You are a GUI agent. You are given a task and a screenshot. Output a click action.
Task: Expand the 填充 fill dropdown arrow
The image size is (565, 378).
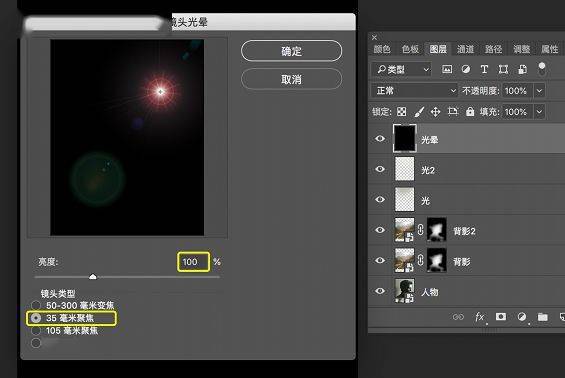coord(539,112)
